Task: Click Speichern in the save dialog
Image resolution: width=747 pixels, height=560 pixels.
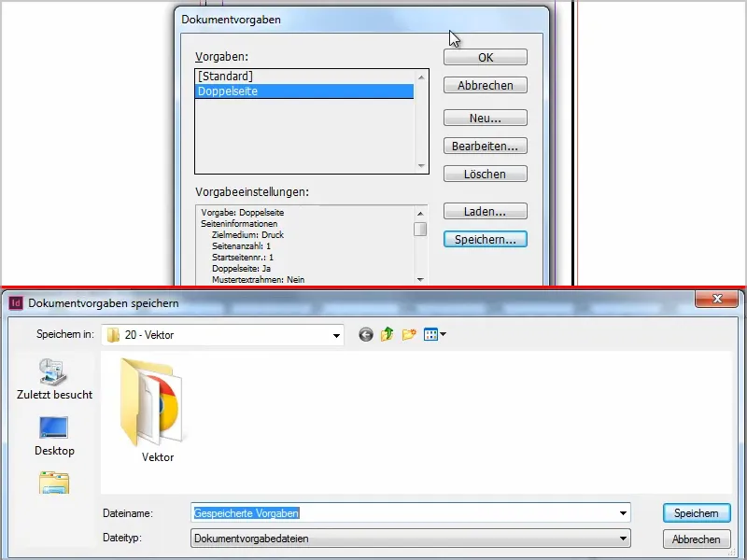Action: coord(696,513)
